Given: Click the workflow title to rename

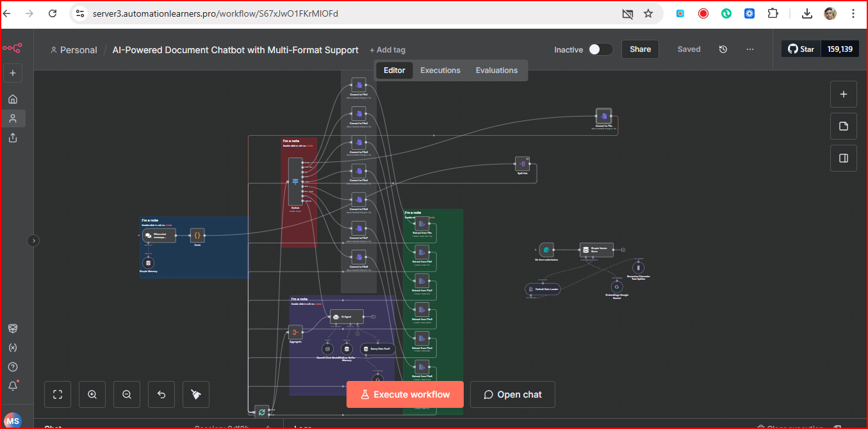Looking at the screenshot, I should click(235, 50).
